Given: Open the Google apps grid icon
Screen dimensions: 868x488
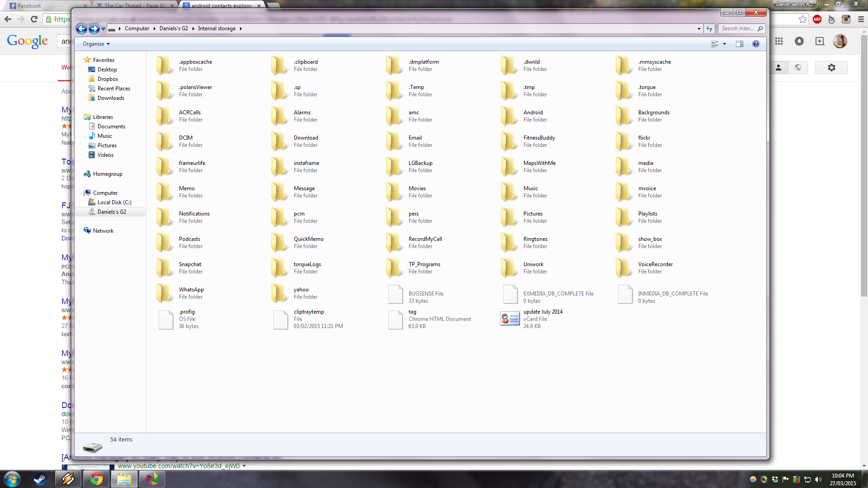Looking at the screenshot, I should pyautogui.click(x=779, y=41).
